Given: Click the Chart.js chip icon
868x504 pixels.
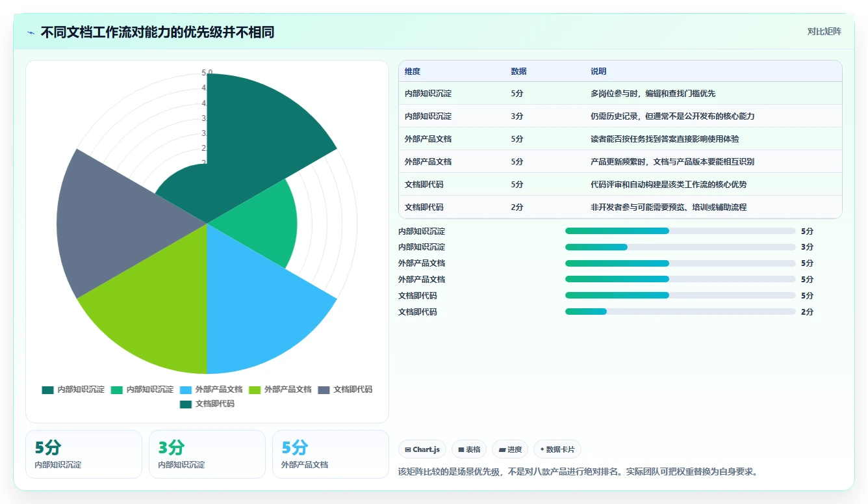Looking at the screenshot, I should pos(407,449).
